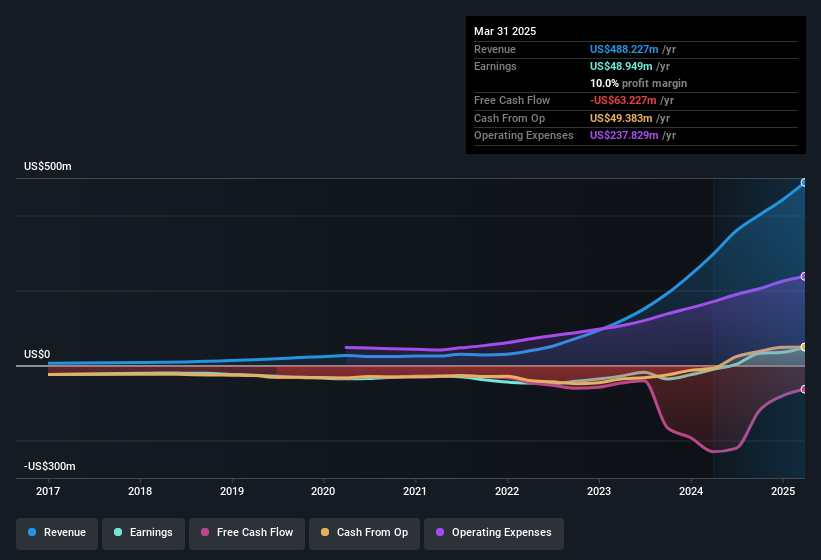Click the Revenue row label in tooltip
Screen dimensions: 821x560
pos(495,49)
